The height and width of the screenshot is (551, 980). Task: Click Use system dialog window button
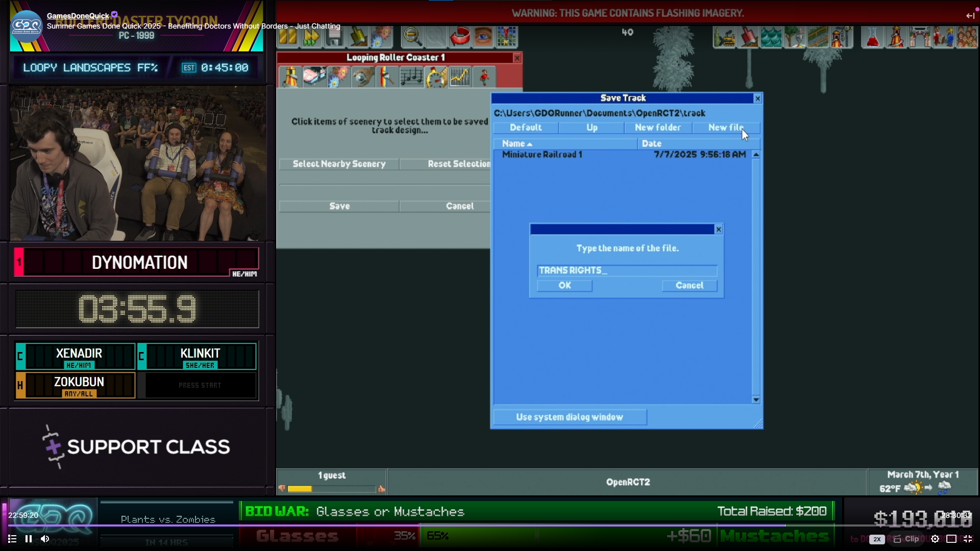tap(570, 417)
